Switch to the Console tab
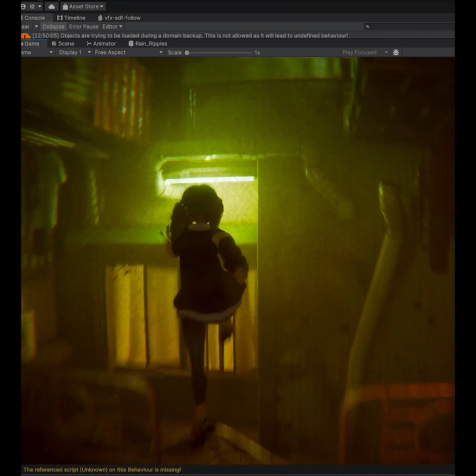Viewport: 476px width, 476px height. tap(34, 18)
